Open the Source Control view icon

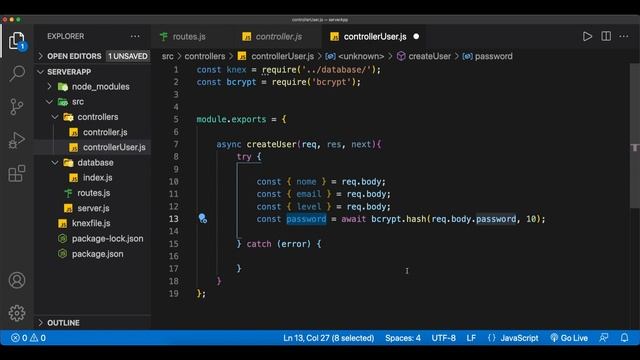(x=17, y=107)
